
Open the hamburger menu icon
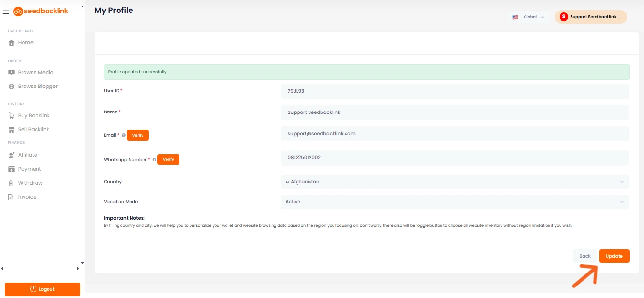(6, 12)
